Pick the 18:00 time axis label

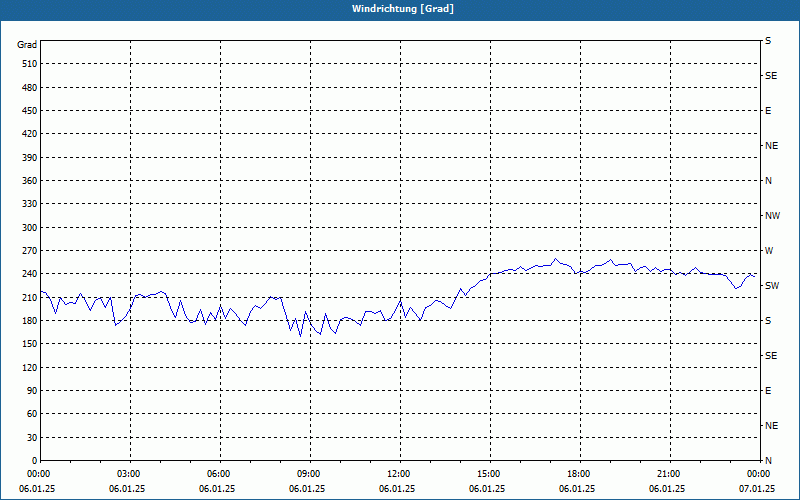(x=577, y=474)
